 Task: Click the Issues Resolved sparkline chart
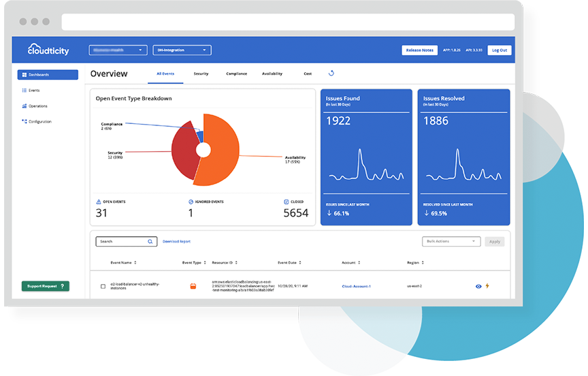[x=464, y=165]
